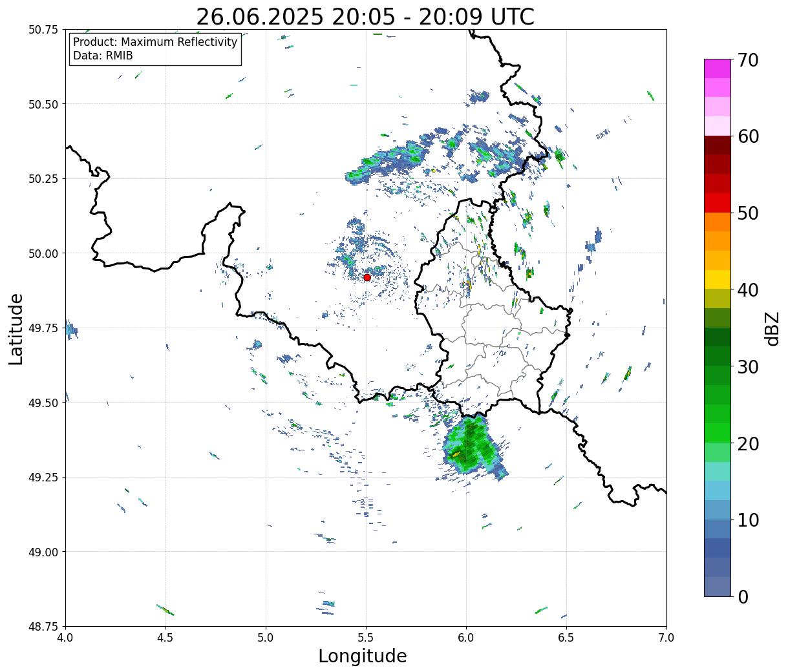The height and width of the screenshot is (672, 788).
Task: Click the red station marker dot
Action: (367, 277)
